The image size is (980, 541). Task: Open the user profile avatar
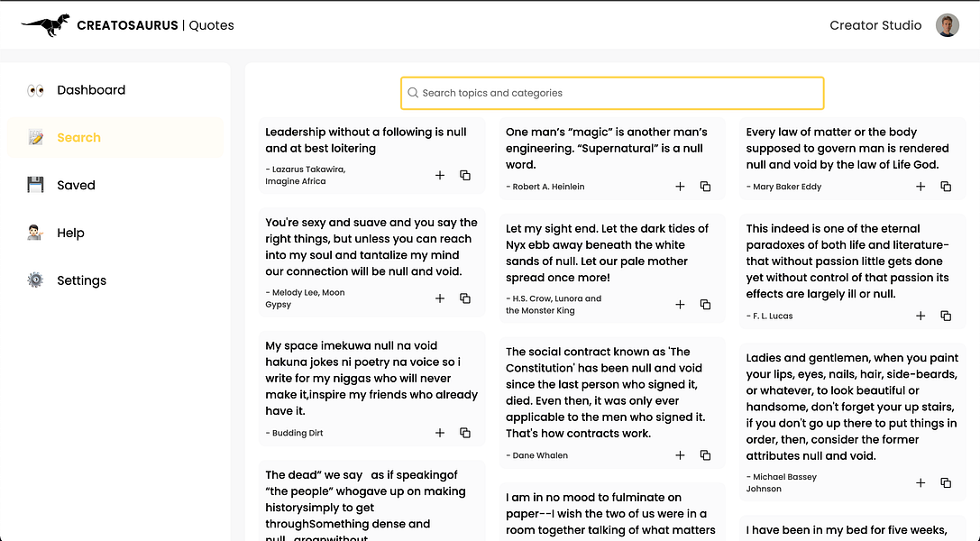pos(947,25)
